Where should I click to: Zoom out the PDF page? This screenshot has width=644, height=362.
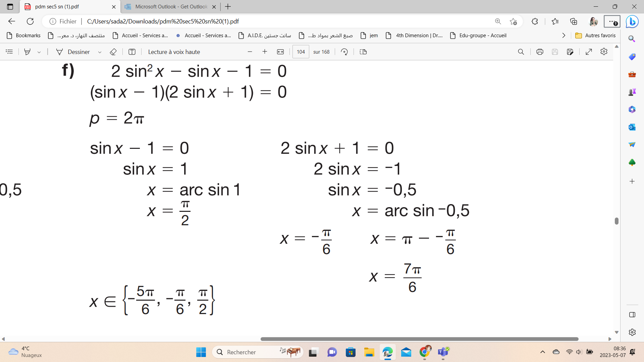pyautogui.click(x=250, y=52)
